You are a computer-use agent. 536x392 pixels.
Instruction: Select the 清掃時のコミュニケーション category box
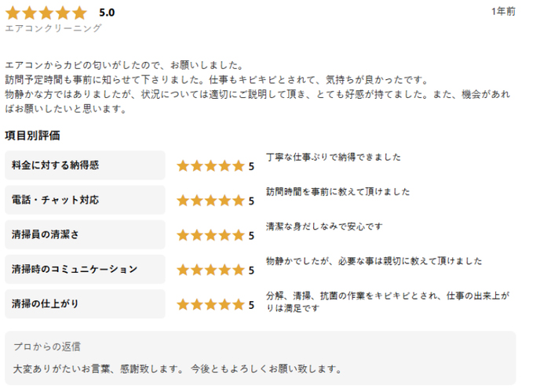tap(85, 269)
